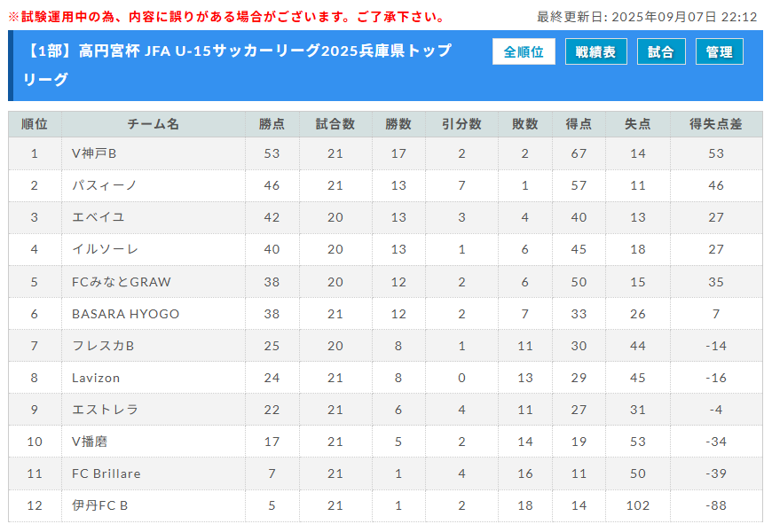The width and height of the screenshot is (772, 532).
Task: Select the パスィーノ team row
Action: (x=385, y=185)
